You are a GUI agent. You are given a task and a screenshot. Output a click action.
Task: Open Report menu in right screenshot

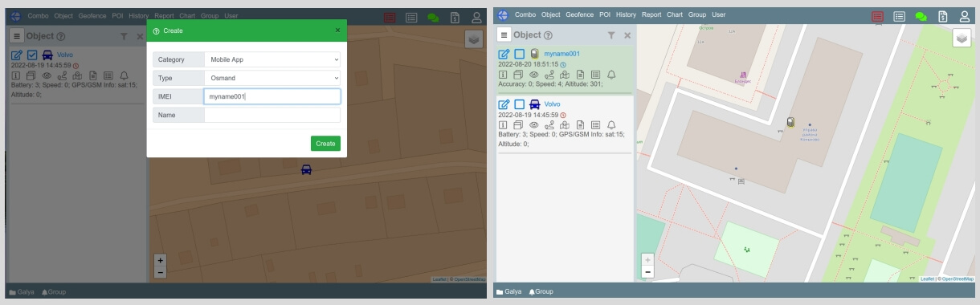(652, 14)
